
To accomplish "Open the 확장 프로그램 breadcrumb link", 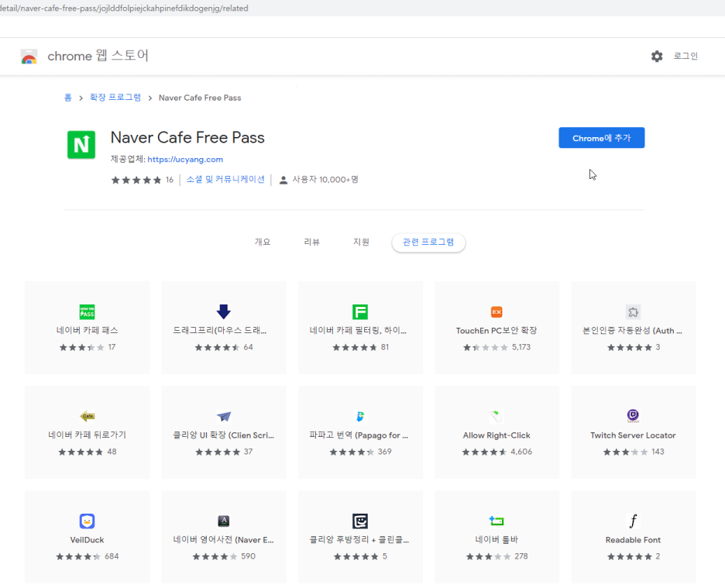I will click(115, 98).
